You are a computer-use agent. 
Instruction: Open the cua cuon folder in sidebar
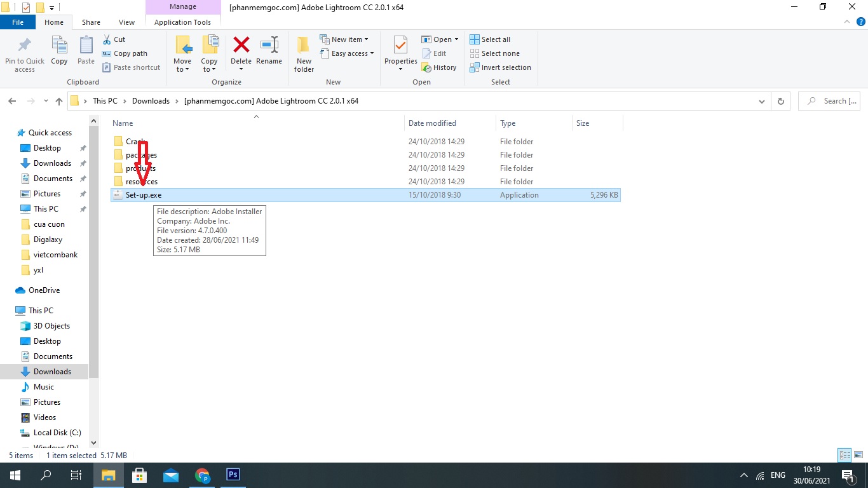[49, 224]
